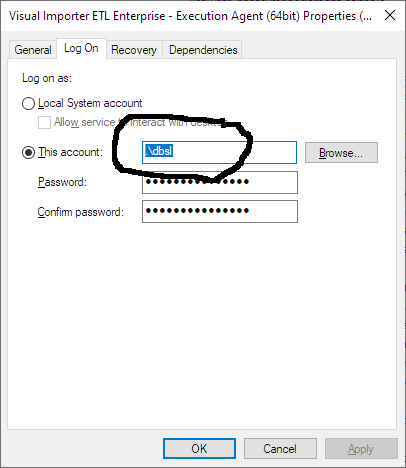
Task: Select the This account radio button
Action: pyautogui.click(x=28, y=153)
